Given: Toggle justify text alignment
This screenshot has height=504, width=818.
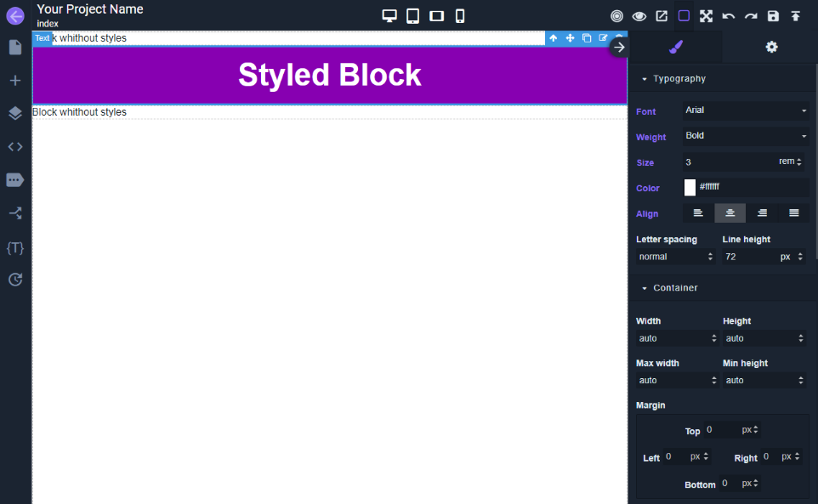Looking at the screenshot, I should [793, 212].
